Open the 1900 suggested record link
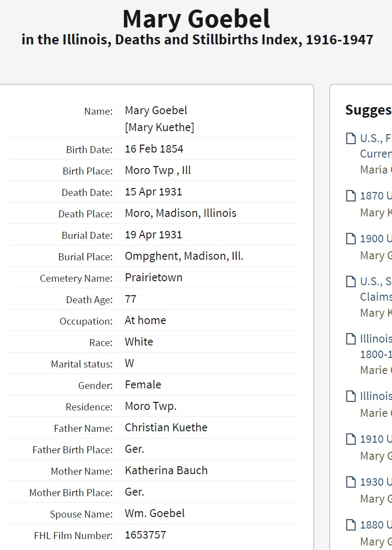Viewport: 392px width, 550px height. [x=376, y=238]
